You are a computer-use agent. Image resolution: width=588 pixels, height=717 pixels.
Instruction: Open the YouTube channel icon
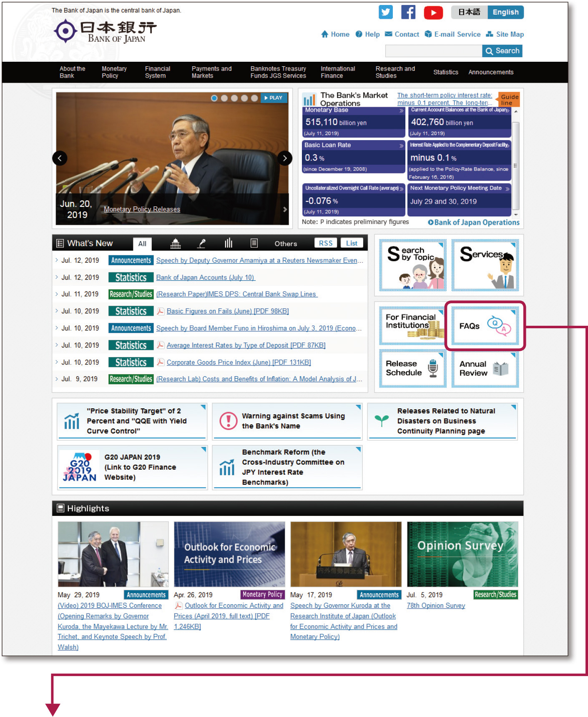[x=433, y=13]
